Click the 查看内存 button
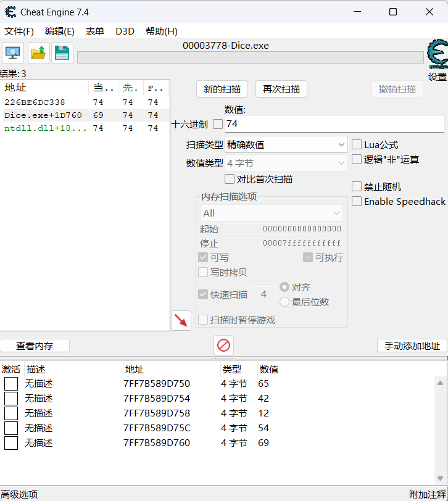The image size is (448, 501). click(x=35, y=346)
